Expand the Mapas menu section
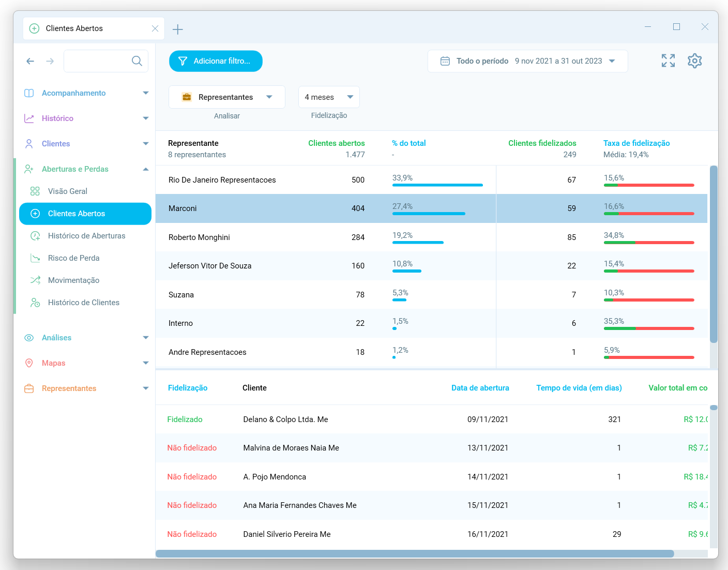Image resolution: width=728 pixels, height=570 pixels. point(146,363)
